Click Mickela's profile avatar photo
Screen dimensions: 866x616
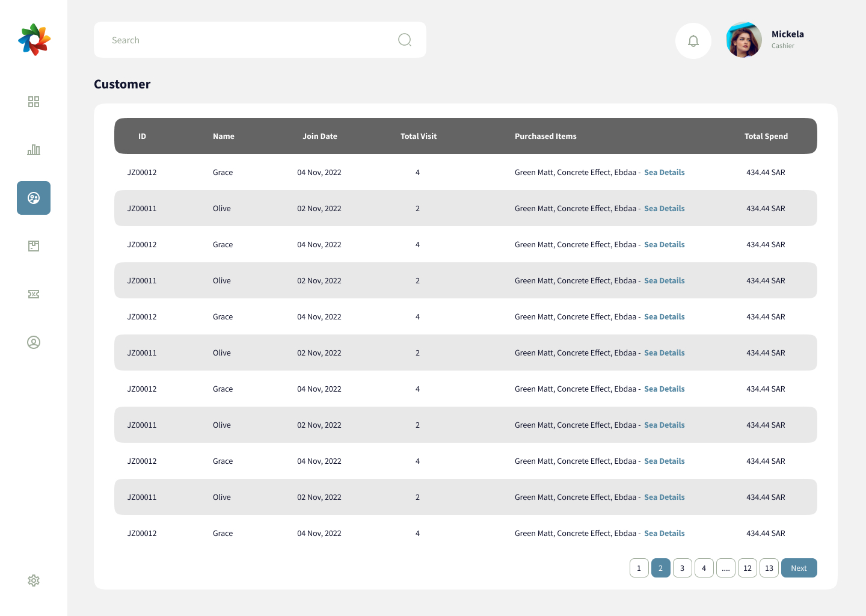click(744, 40)
